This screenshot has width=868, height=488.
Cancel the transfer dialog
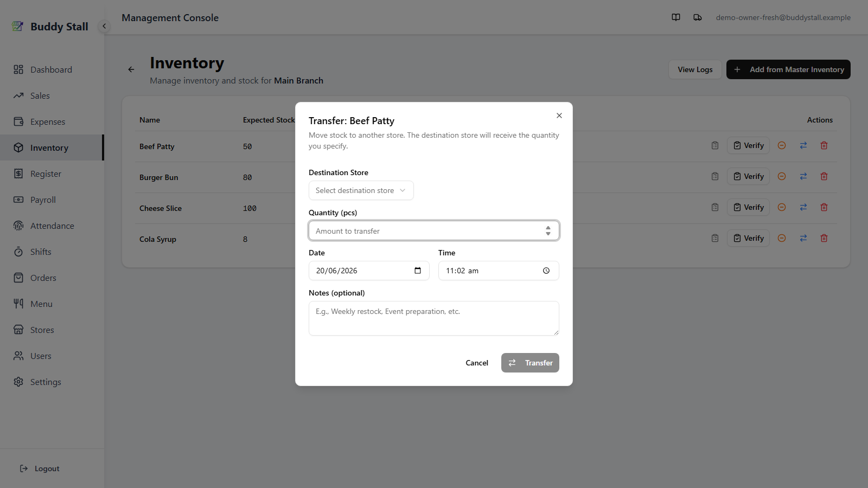(x=477, y=363)
